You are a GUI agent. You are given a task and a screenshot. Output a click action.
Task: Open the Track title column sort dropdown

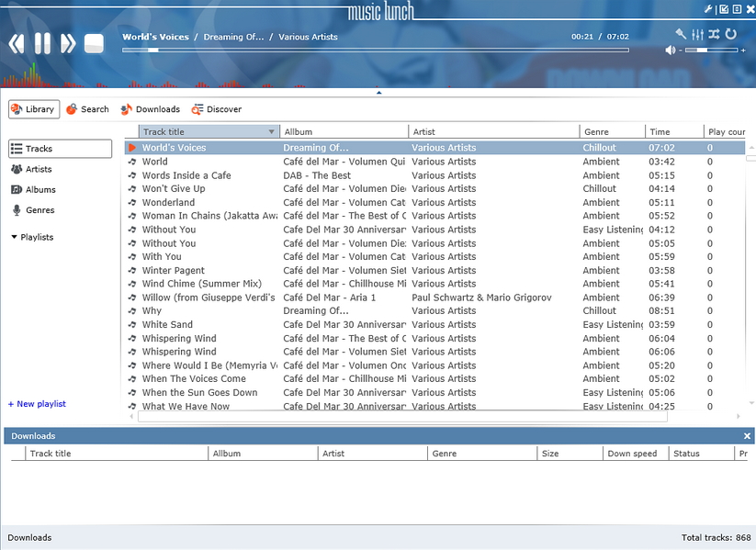point(271,132)
